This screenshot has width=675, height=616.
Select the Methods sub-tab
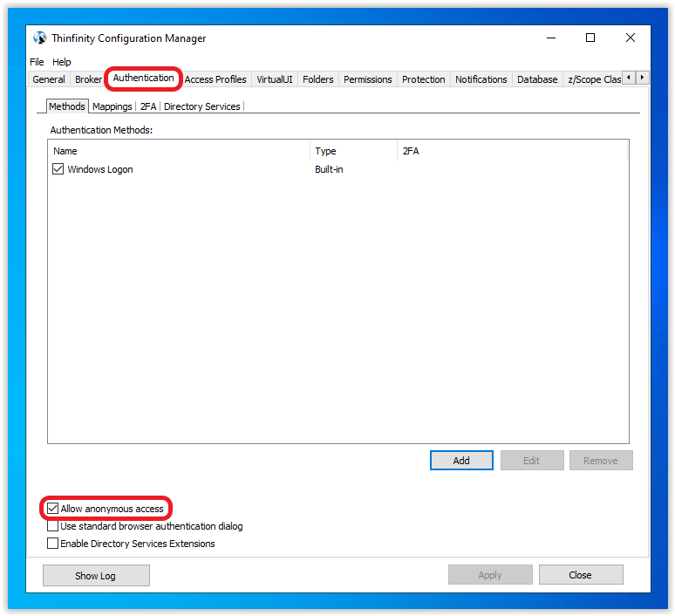[67, 106]
